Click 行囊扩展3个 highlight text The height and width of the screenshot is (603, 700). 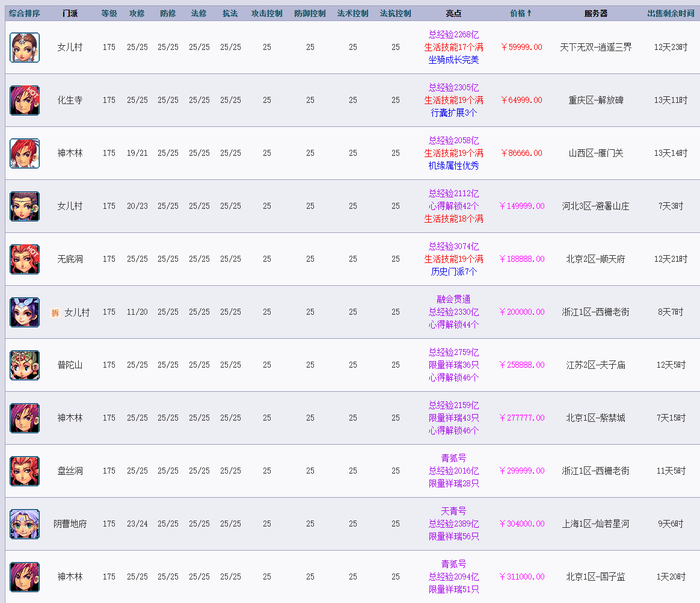(453, 113)
